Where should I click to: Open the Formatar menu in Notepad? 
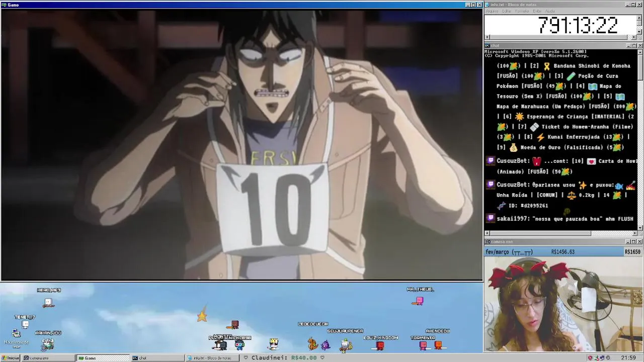[x=522, y=11]
